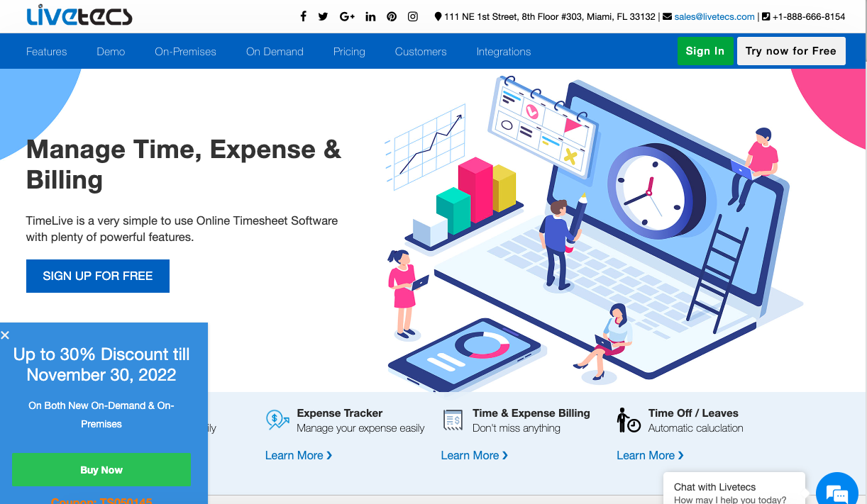This screenshot has height=504, width=867.
Task: Click the phone icon beside number
Action: [766, 16]
